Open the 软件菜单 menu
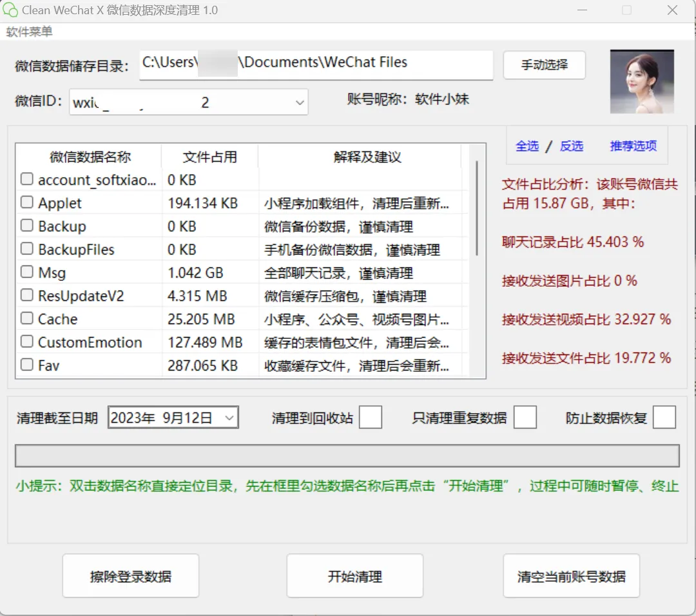The image size is (696, 616). (x=29, y=32)
